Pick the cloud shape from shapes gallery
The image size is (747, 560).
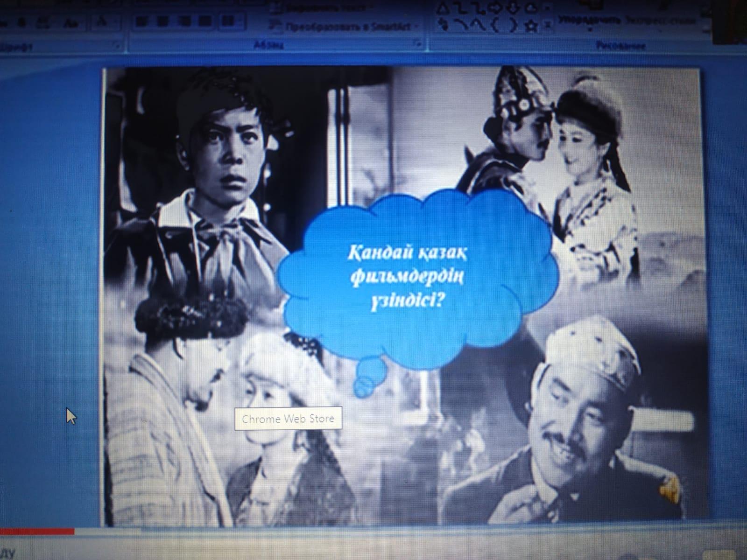click(x=531, y=8)
